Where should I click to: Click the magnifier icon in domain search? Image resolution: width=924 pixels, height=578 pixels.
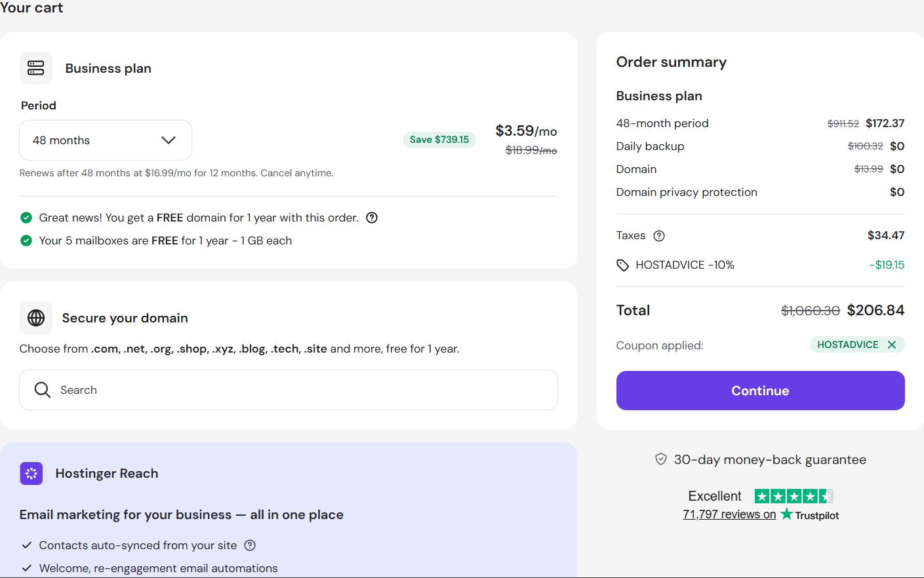coord(43,390)
